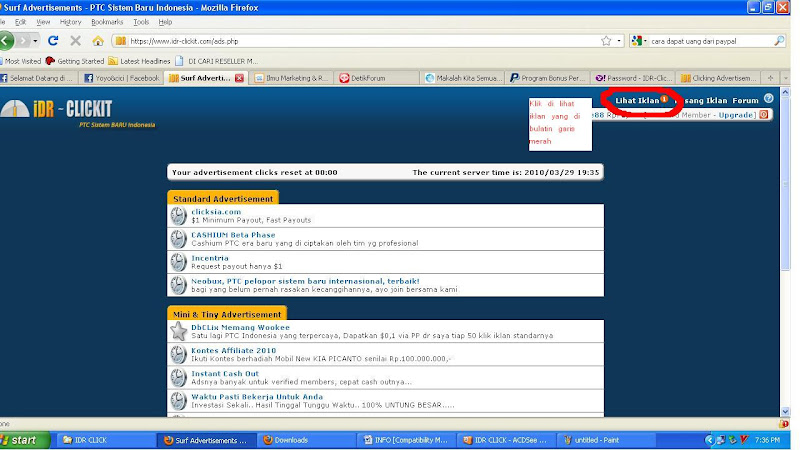Click the clock icon beside Waktu Pasti Bekerja
This screenshot has width=800, height=450.
(x=179, y=401)
